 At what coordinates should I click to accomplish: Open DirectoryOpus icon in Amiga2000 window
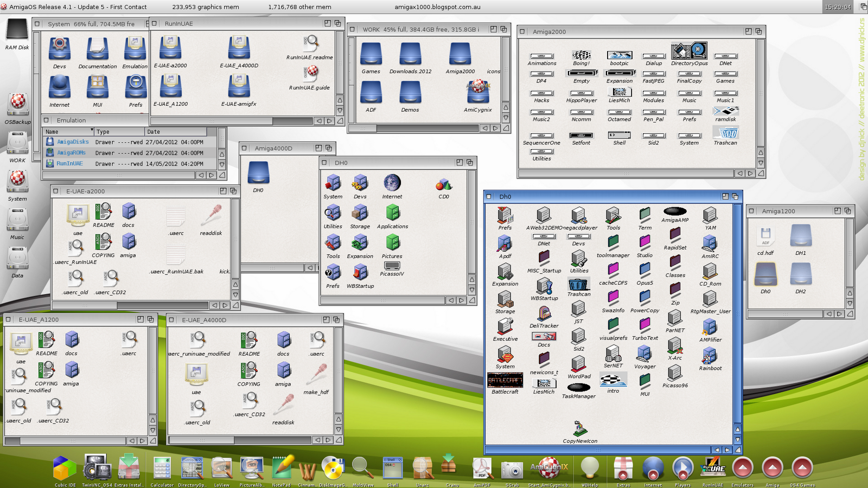690,50
